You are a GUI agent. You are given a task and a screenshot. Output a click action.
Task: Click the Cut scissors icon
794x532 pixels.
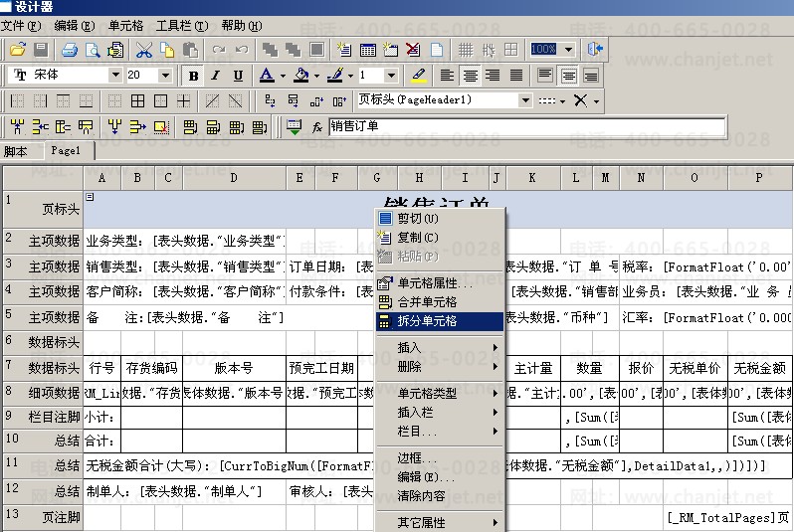pyautogui.click(x=144, y=49)
